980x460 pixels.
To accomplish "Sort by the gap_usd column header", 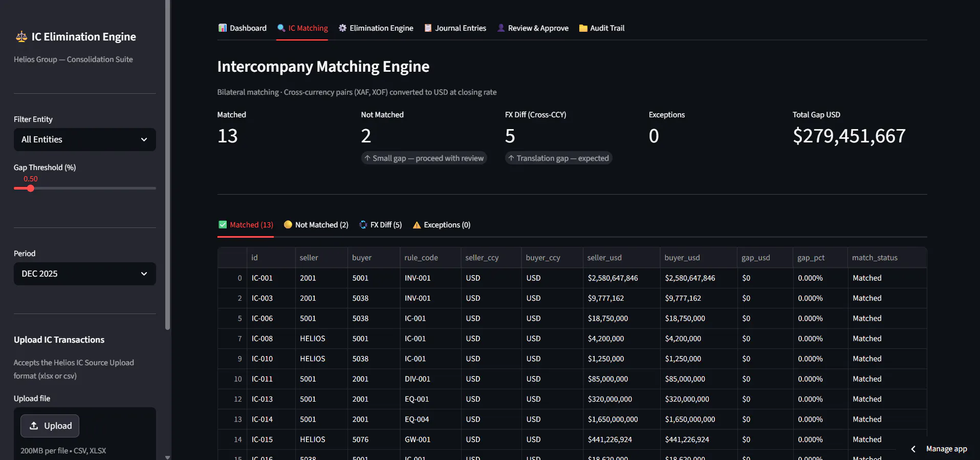I will [x=765, y=258].
